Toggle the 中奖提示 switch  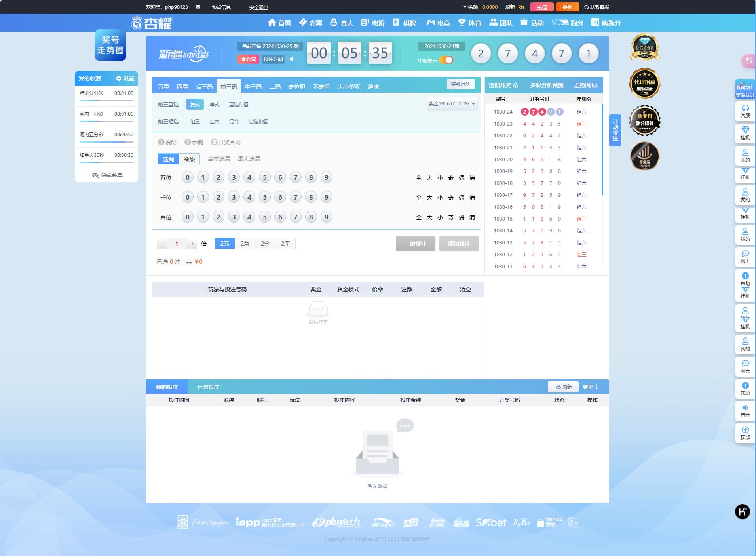[446, 60]
